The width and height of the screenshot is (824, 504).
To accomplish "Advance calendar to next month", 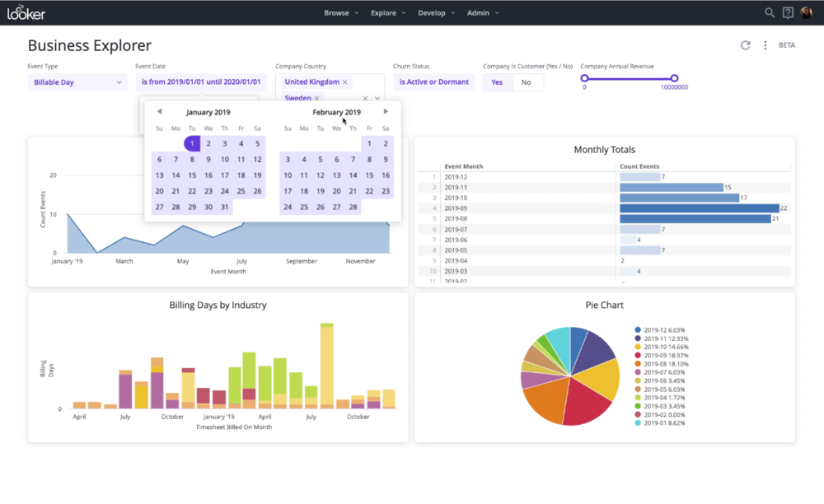I will click(x=386, y=112).
